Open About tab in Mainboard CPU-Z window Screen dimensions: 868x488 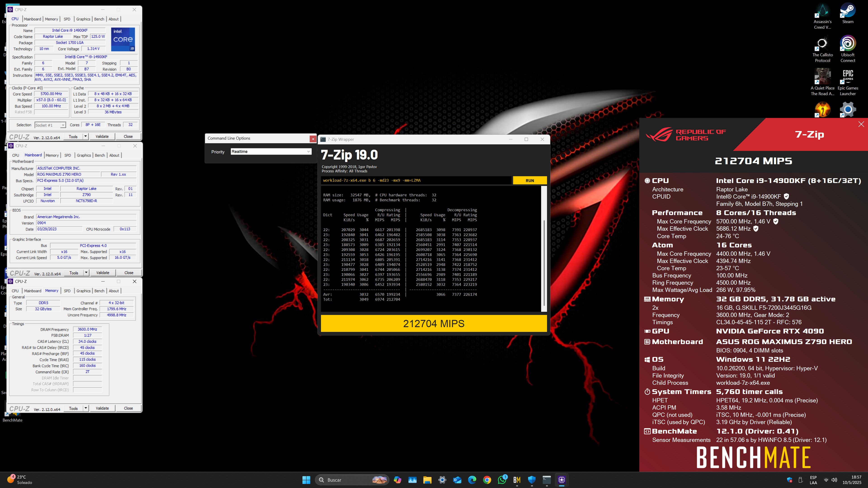(x=114, y=155)
